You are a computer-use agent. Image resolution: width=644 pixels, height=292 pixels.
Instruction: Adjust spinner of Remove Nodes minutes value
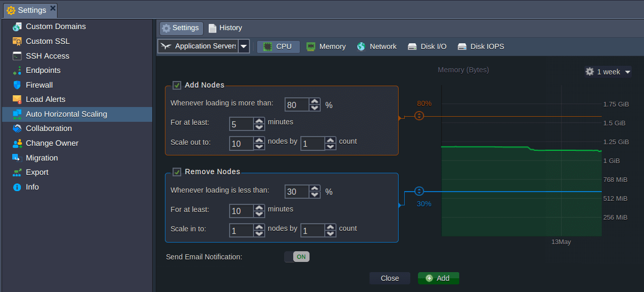pyautogui.click(x=259, y=210)
